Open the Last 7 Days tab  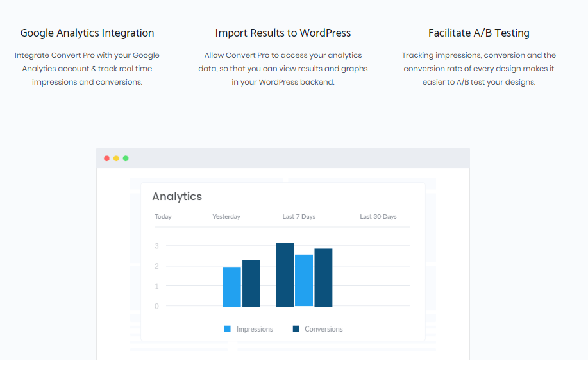[x=299, y=216]
